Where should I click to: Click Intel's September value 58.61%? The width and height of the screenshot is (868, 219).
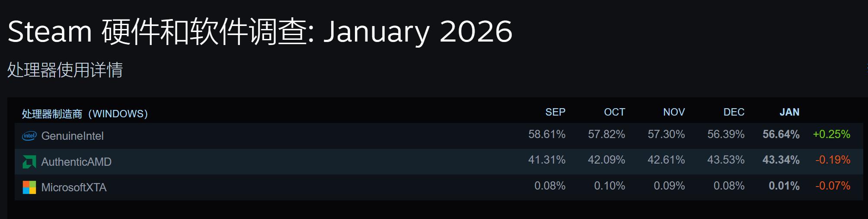[x=546, y=134]
